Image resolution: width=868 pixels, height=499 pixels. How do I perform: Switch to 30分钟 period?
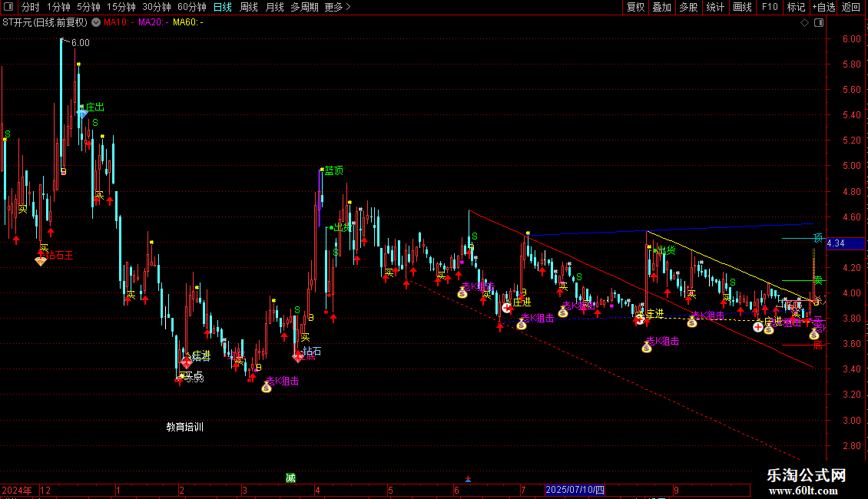[x=157, y=7]
